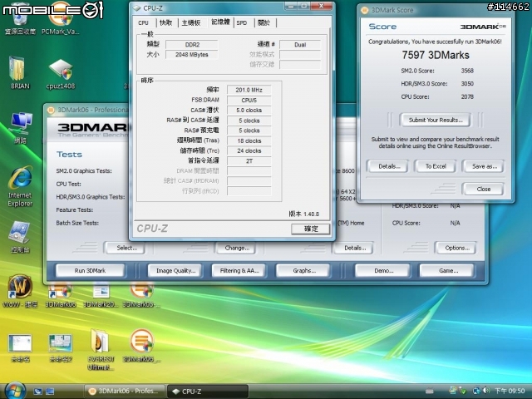532x399 pixels.
Task: Click the '7597 3DMarks' score text
Action: (436, 56)
